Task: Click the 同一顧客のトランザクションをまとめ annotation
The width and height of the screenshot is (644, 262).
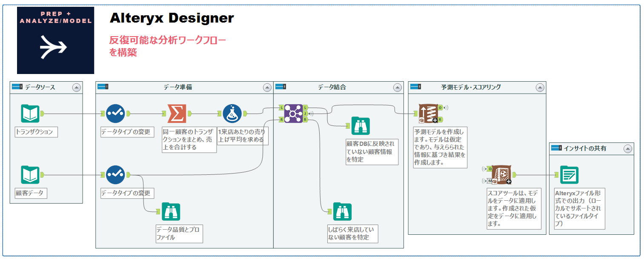Action: click(189, 140)
